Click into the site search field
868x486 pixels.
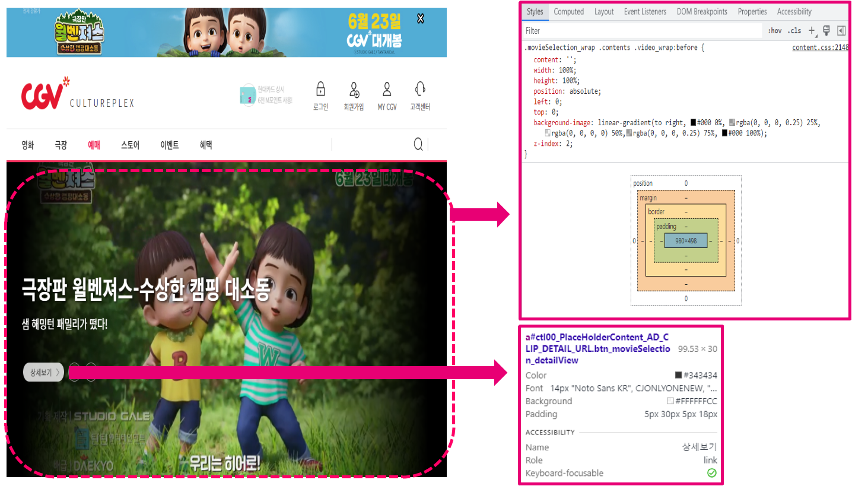371,144
